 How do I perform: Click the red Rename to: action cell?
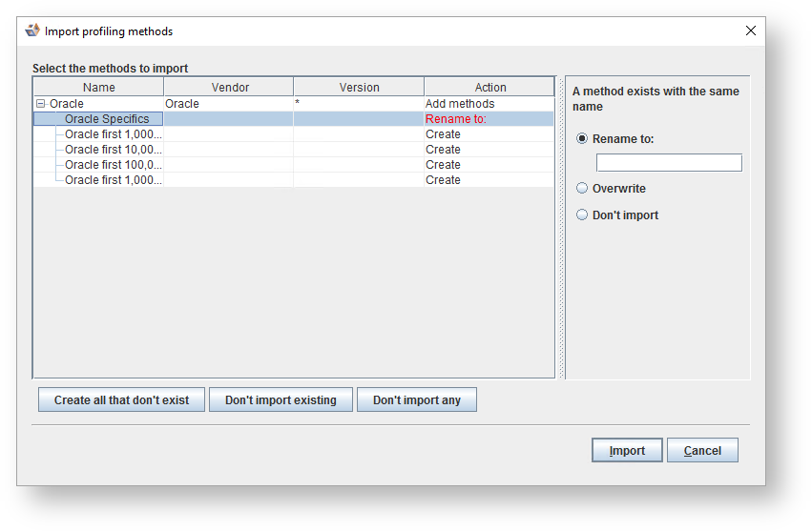click(x=489, y=119)
